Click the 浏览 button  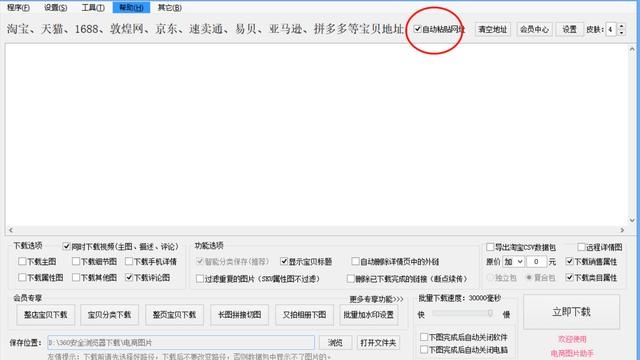coord(335,342)
